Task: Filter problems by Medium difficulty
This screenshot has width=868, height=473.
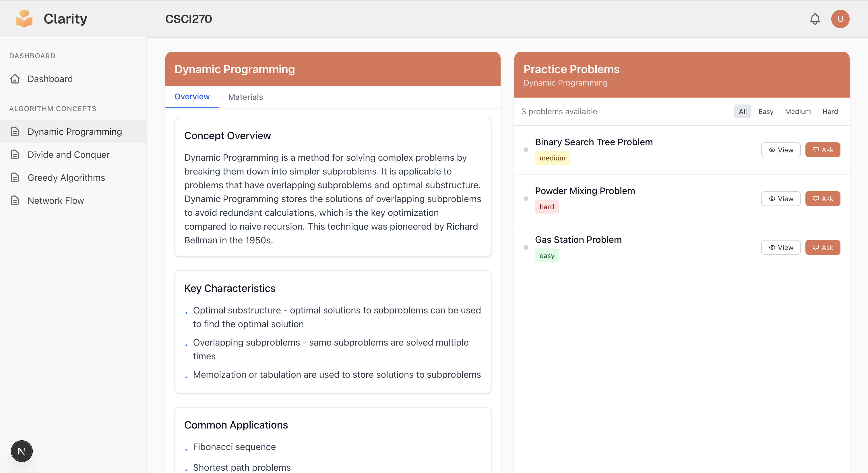Action: 798,112
